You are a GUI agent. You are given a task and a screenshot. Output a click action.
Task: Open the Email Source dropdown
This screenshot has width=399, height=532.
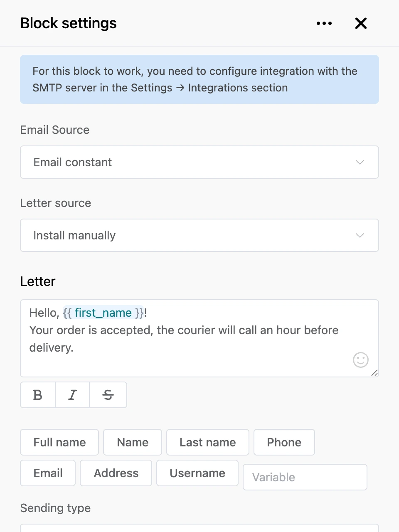pyautogui.click(x=199, y=162)
